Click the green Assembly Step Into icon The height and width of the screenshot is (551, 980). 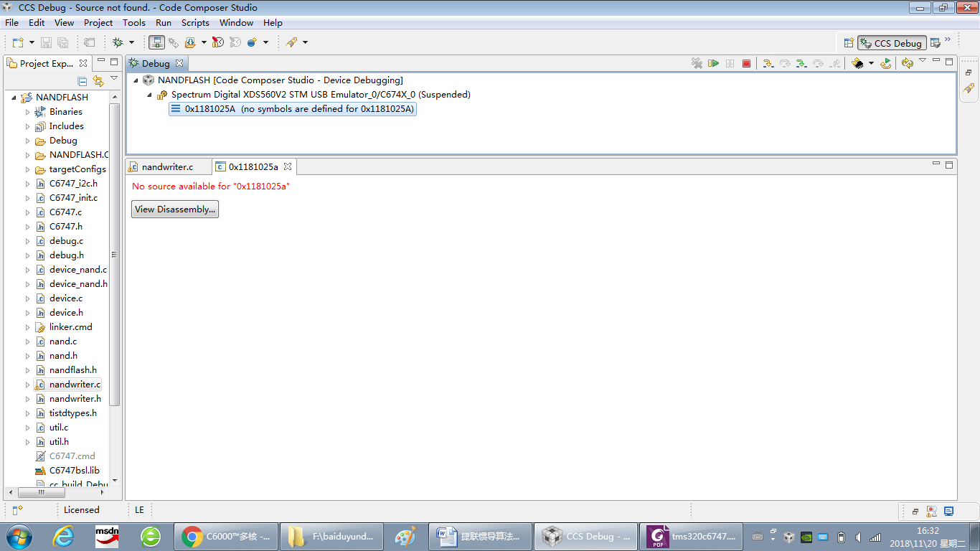pyautogui.click(x=801, y=63)
